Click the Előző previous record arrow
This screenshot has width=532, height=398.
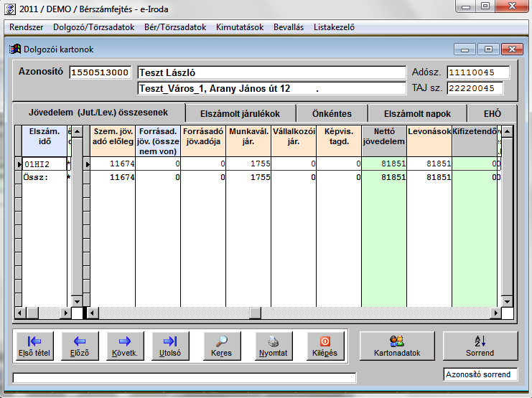coord(80,346)
